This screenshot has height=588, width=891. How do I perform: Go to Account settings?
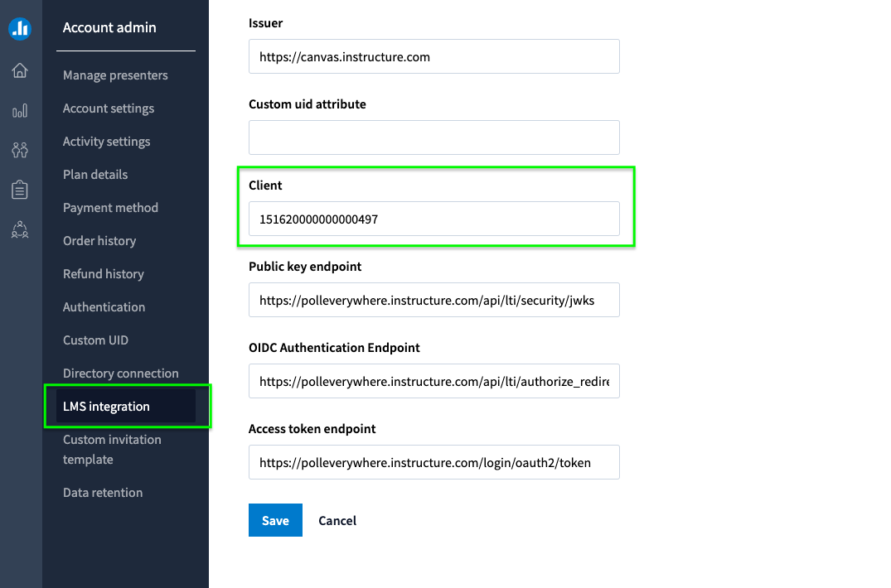109,108
